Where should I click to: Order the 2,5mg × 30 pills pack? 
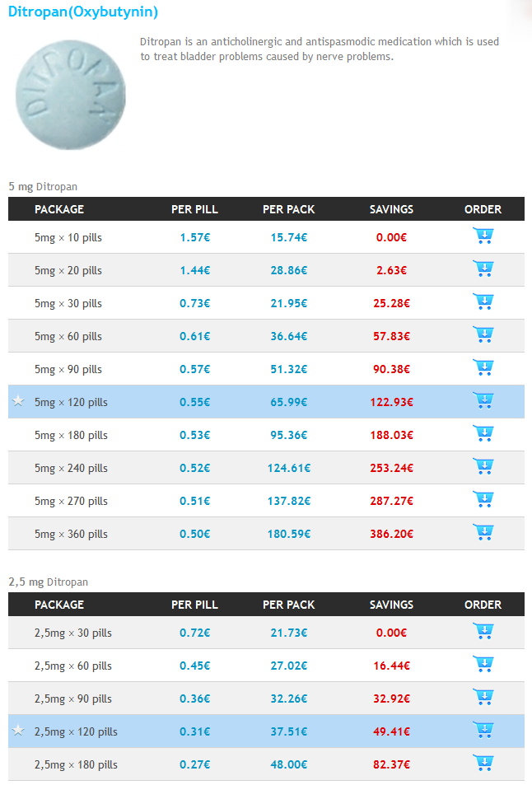tap(483, 631)
